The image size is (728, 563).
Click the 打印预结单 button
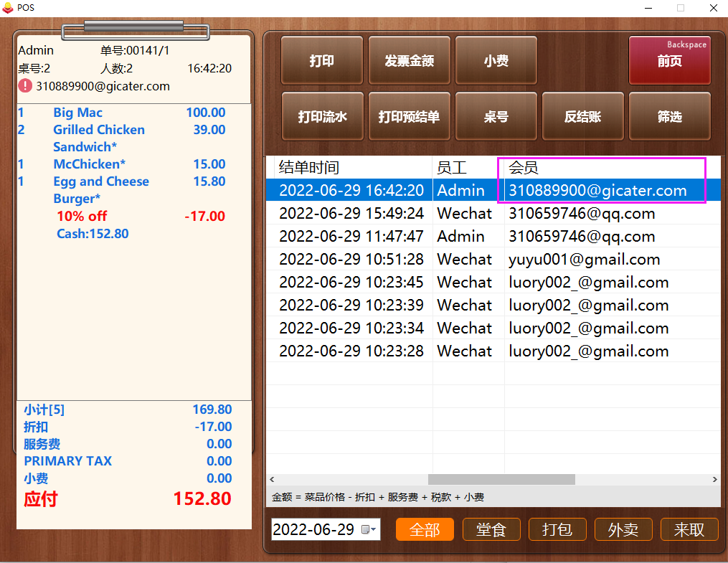(x=409, y=116)
